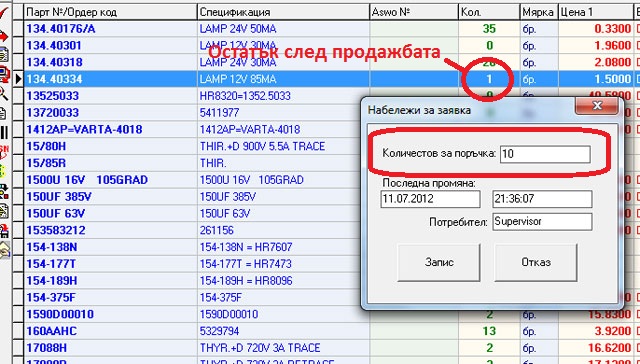This screenshot has height=364, width=640.
Task: Click the Цена 1 column header
Action: click(x=595, y=12)
